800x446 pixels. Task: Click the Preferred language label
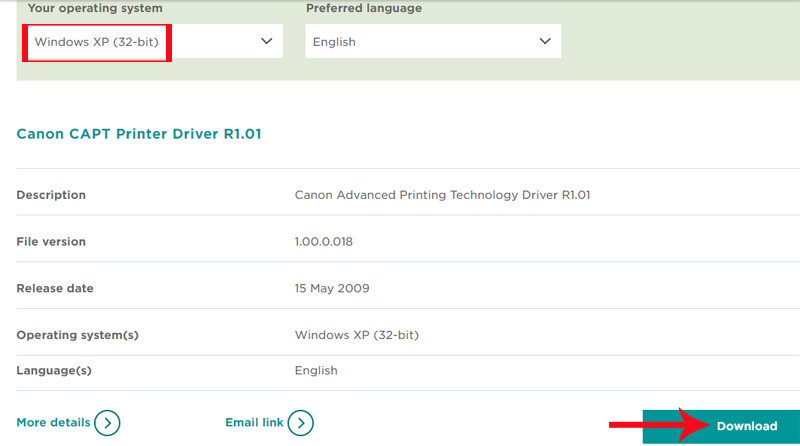[363, 9]
